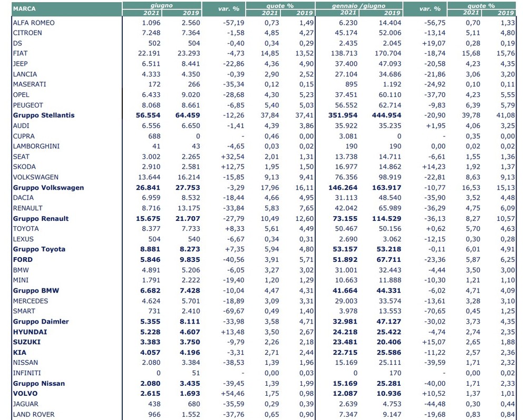Click Smart June variation -69,67
Screen dimensions: 527x420
pos(233,311)
